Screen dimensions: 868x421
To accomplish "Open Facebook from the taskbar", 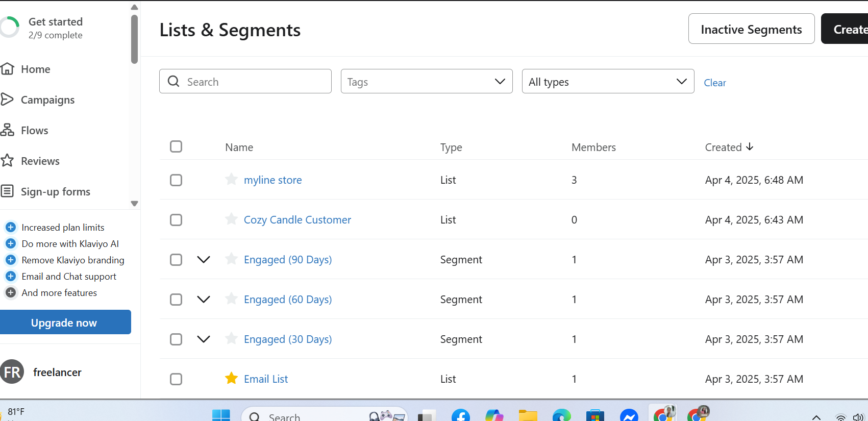I will click(x=461, y=415).
